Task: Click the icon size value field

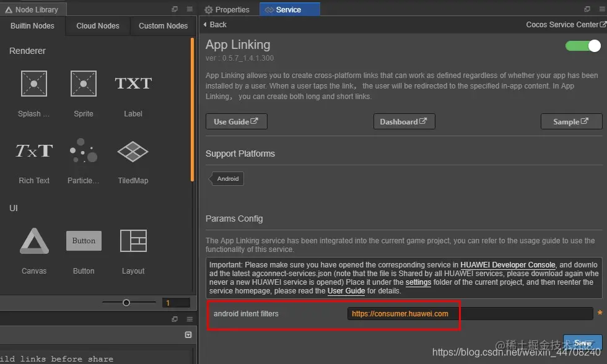Action: coord(176,303)
